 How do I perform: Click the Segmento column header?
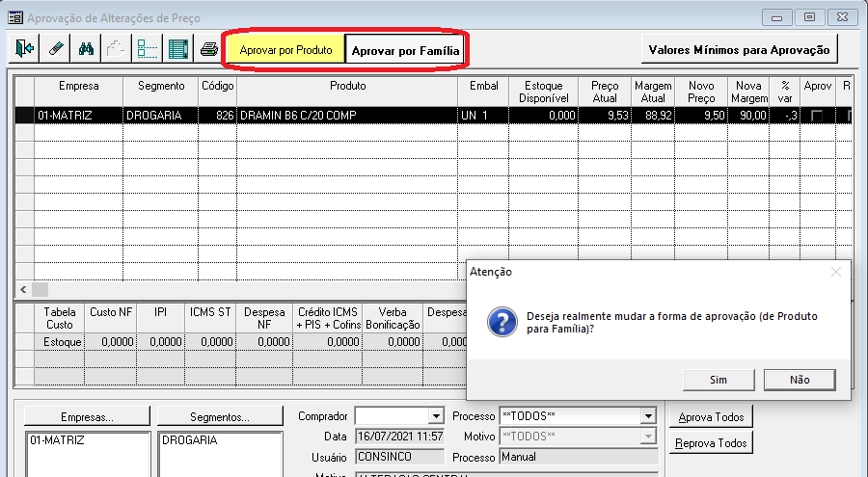[x=160, y=92]
